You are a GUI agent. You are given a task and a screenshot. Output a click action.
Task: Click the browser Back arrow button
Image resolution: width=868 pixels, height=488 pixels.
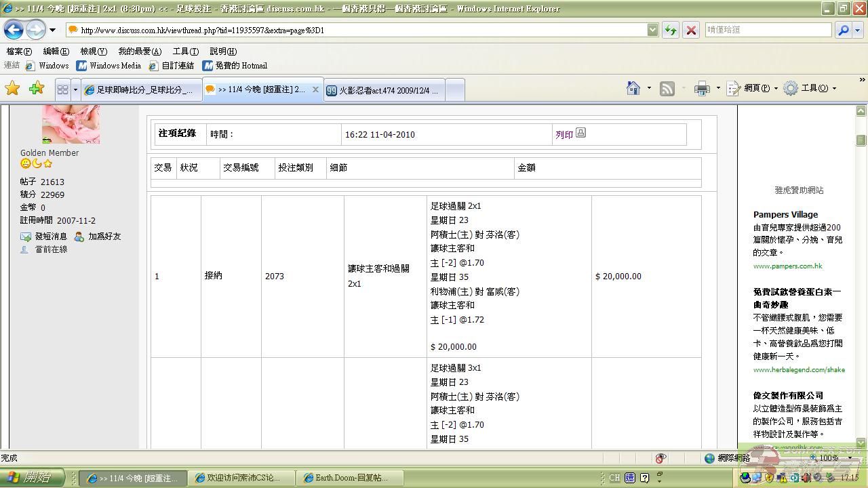tap(14, 30)
